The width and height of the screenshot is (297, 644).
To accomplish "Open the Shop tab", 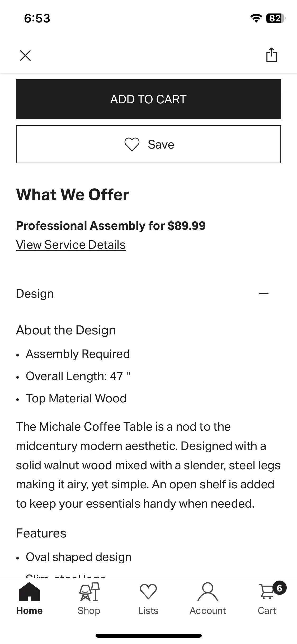I will click(x=89, y=599).
